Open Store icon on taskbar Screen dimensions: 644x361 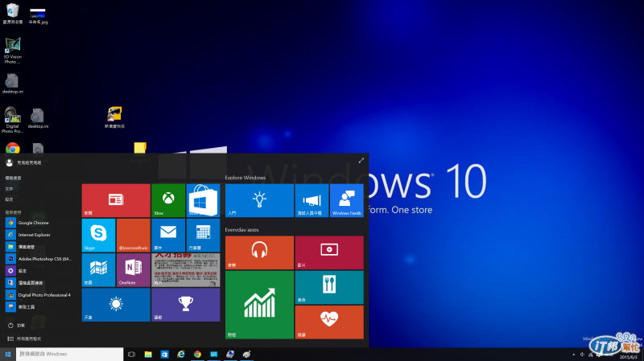coord(164,354)
